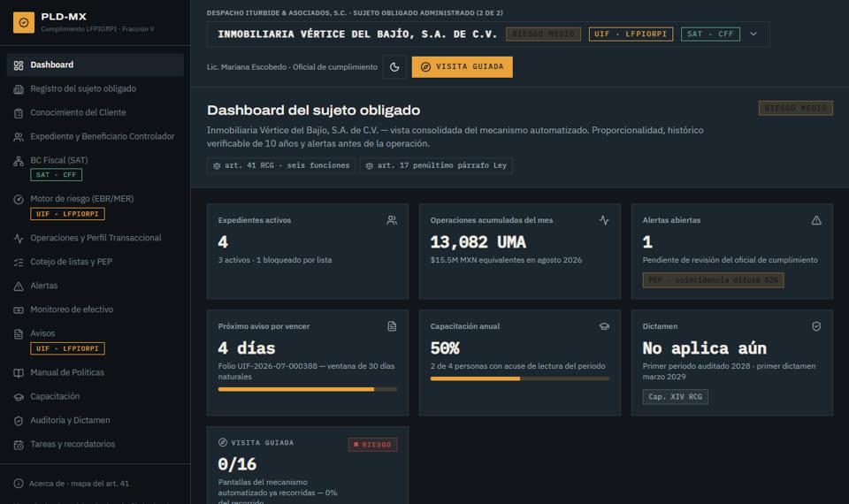Click the Registro del sujeto obligado icon

[19, 89]
